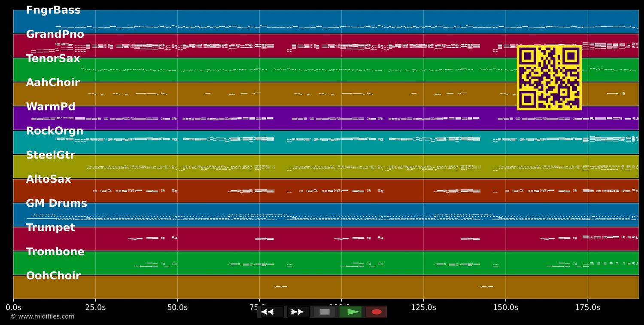Start playback with the green play button
The image size is (644, 325).
350,312
